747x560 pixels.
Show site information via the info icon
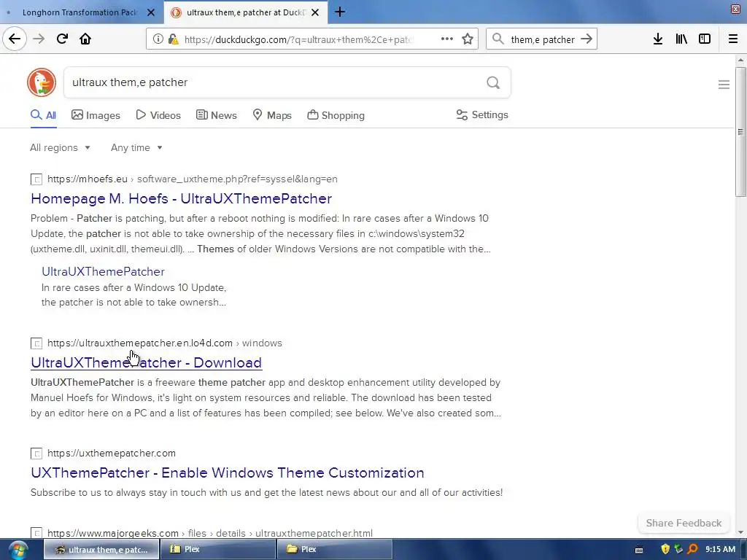[158, 39]
